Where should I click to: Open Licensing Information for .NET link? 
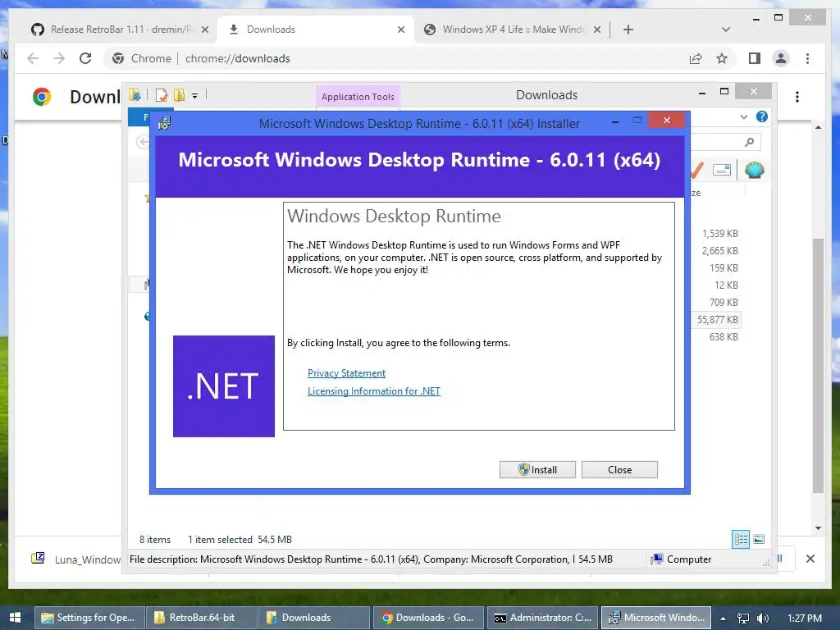click(x=374, y=391)
